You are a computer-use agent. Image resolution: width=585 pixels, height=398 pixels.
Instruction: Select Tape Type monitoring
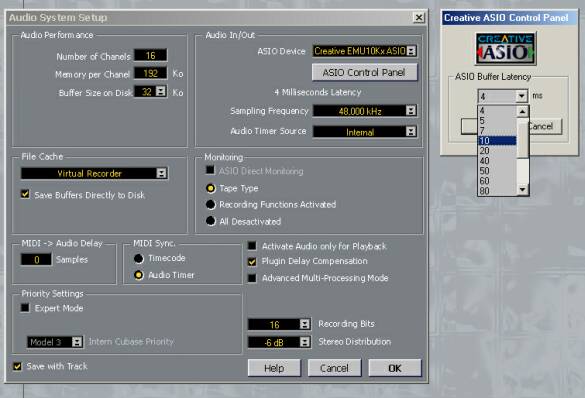coord(211,188)
